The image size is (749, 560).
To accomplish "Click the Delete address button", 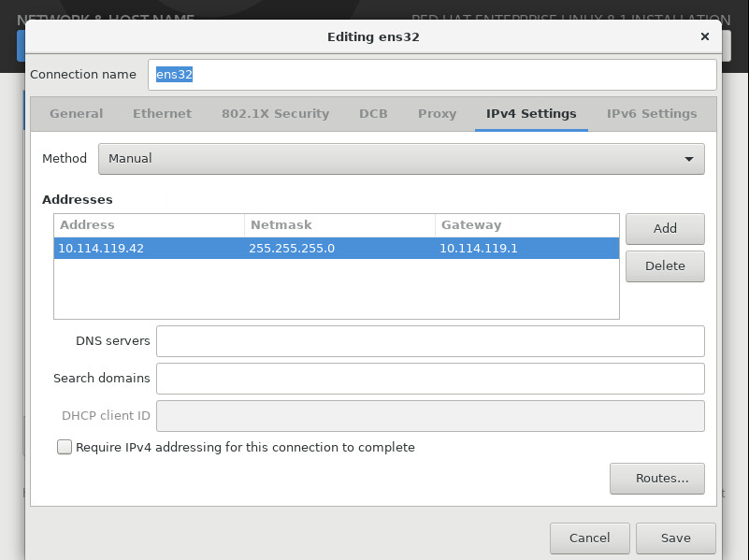I will tap(665, 266).
